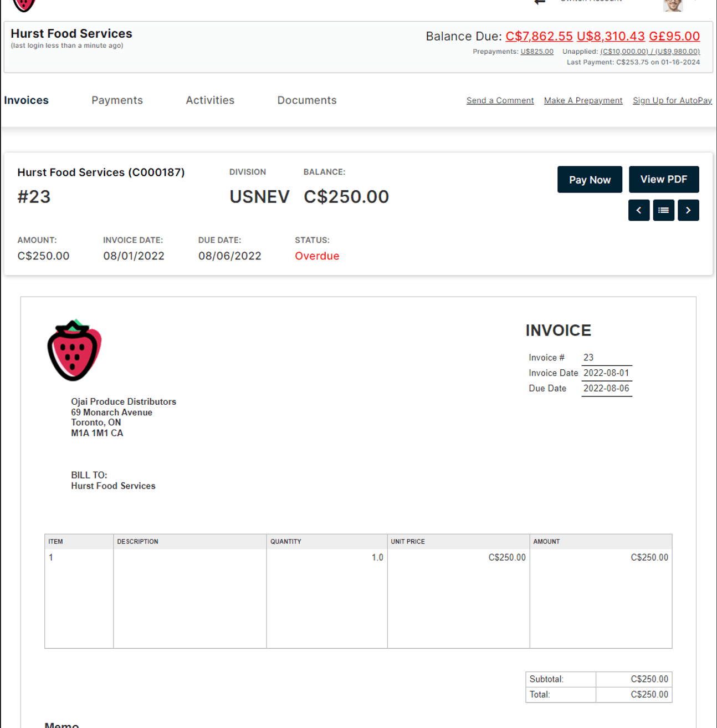The height and width of the screenshot is (728, 717).
Task: Click the Toronto, ON address line
Action: coord(96,422)
